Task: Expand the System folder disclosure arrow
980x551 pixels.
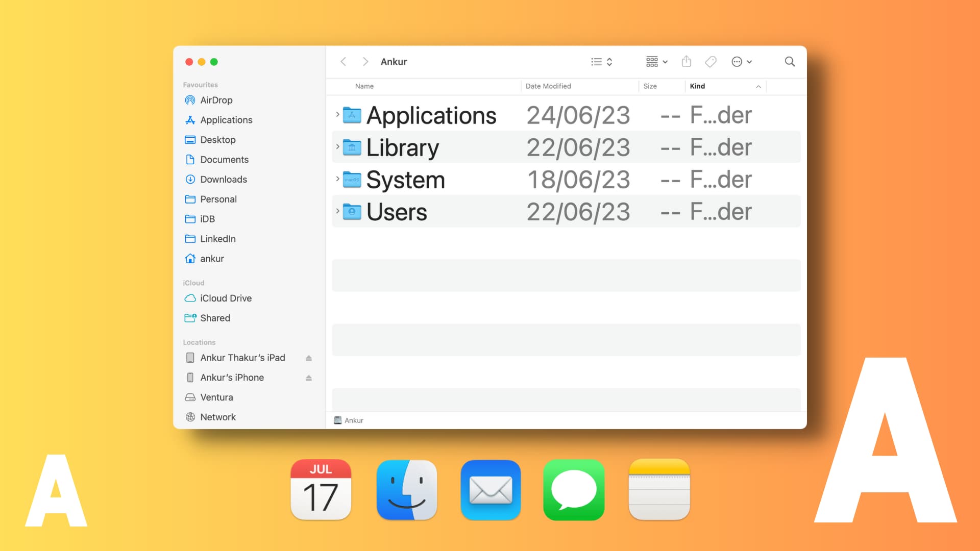Action: pyautogui.click(x=337, y=179)
